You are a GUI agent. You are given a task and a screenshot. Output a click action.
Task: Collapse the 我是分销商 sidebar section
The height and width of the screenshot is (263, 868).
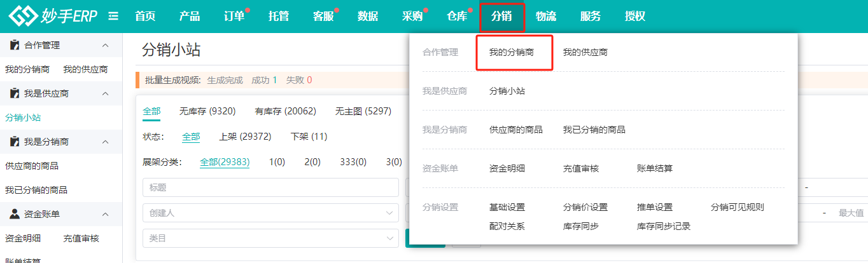[106, 142]
